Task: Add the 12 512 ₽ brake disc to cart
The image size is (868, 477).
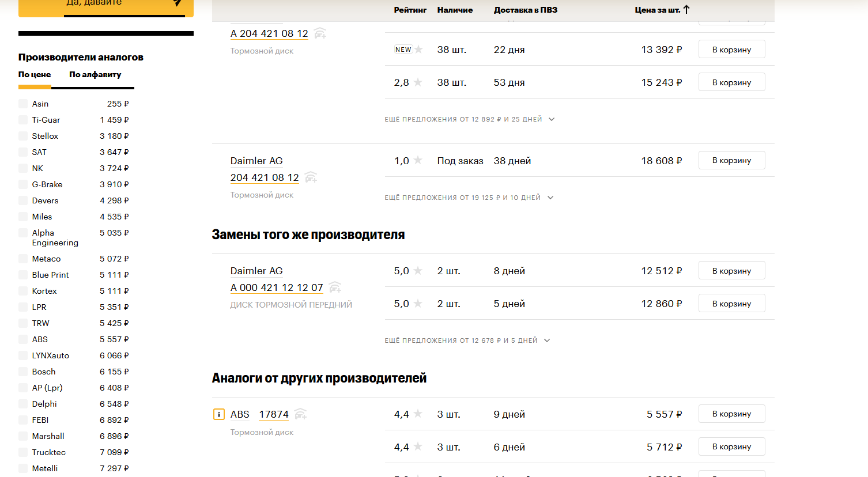Action: tap(732, 271)
